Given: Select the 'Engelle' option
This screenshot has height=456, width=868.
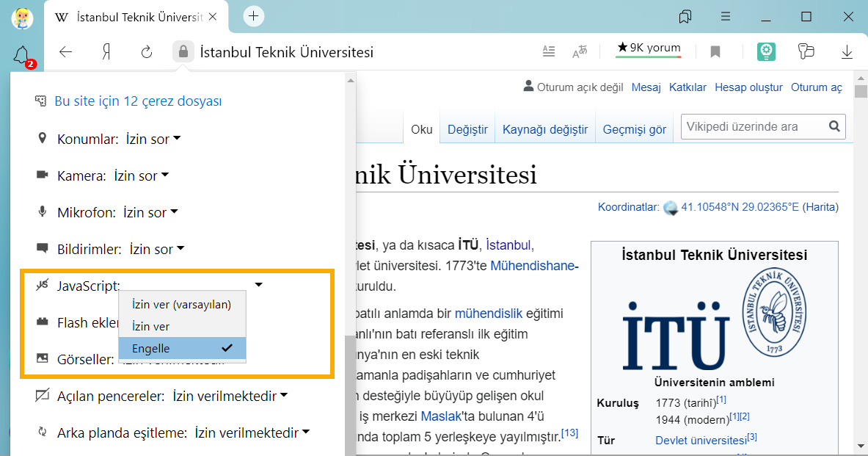Looking at the screenshot, I should [x=182, y=349].
